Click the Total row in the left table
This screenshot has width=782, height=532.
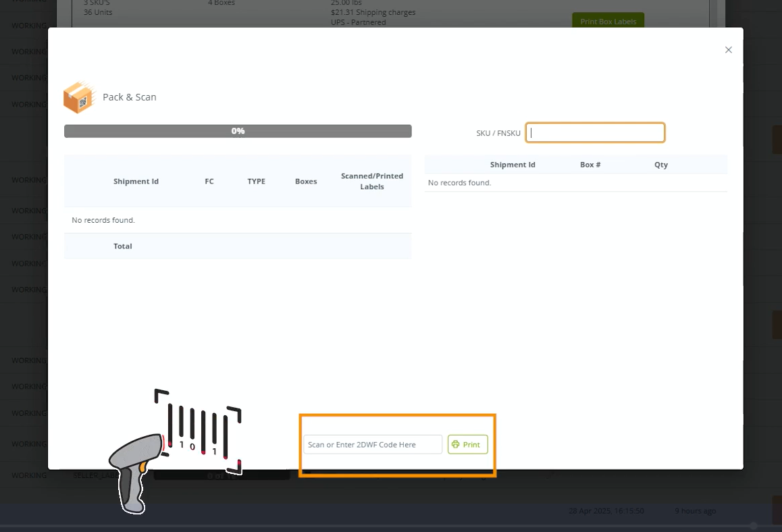(123, 246)
